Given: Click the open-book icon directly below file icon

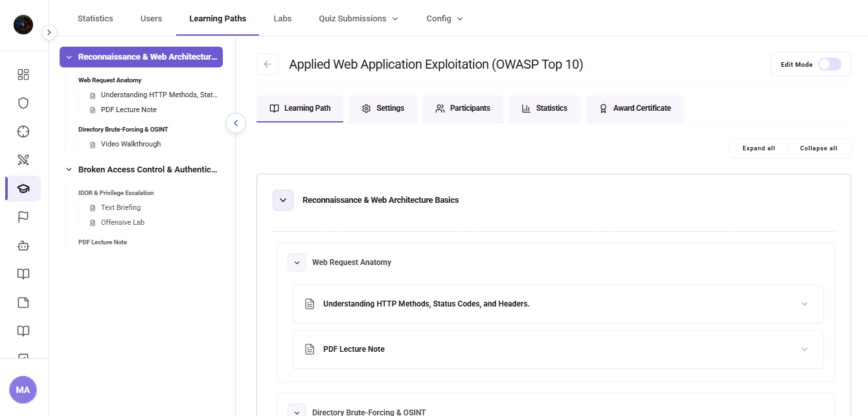Looking at the screenshot, I should [23, 331].
